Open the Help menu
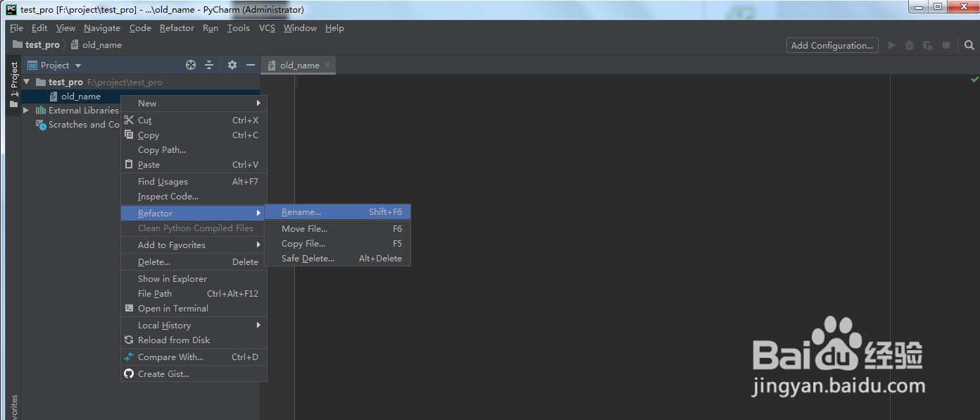Image resolution: width=980 pixels, height=420 pixels. [334, 28]
